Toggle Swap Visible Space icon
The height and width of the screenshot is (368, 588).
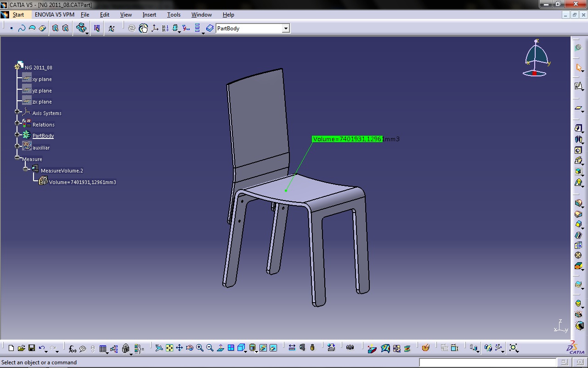273,348
